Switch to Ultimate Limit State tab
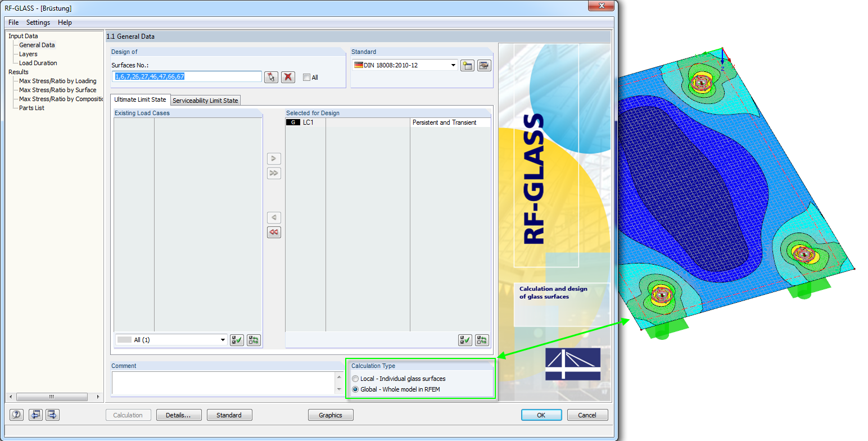 (140, 99)
